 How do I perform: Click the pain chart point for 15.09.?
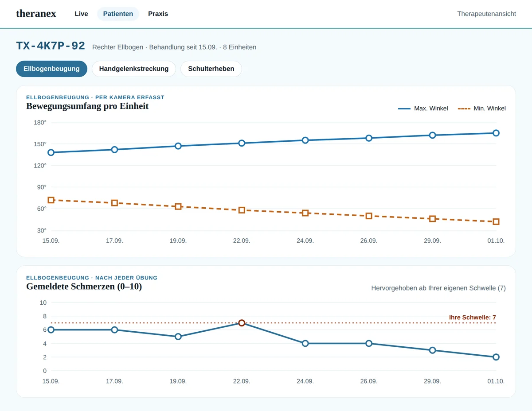pyautogui.click(x=51, y=330)
